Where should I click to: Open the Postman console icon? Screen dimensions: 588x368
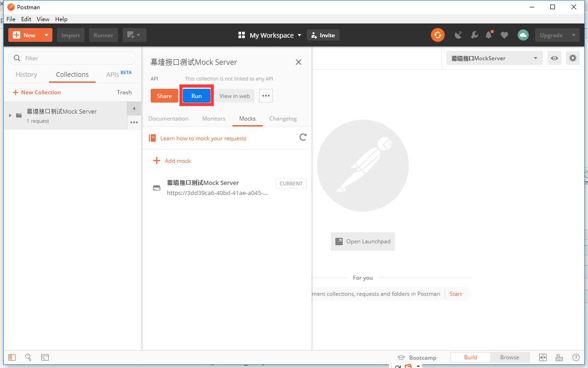[x=45, y=357]
